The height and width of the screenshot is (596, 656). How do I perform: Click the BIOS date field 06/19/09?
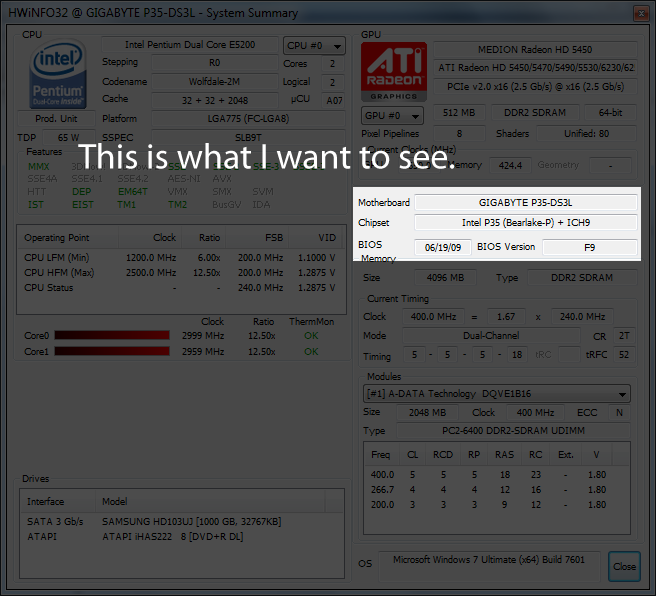click(x=442, y=247)
